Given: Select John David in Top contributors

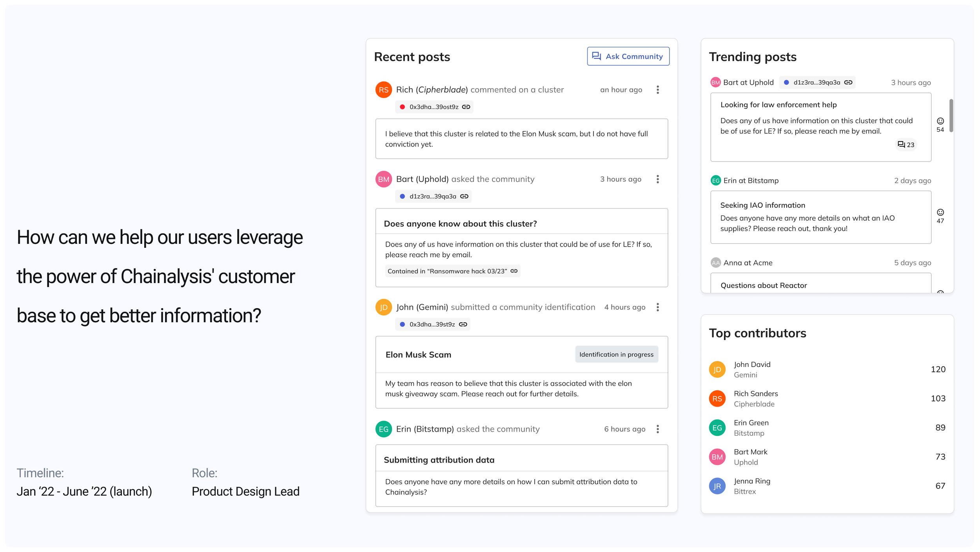Looking at the screenshot, I should tap(752, 369).
